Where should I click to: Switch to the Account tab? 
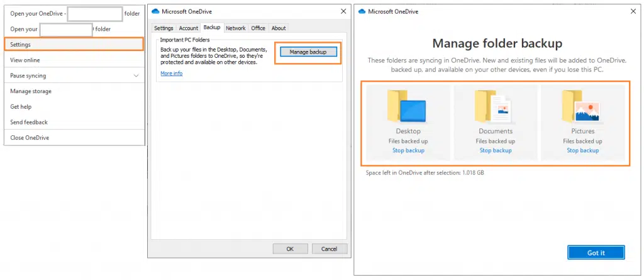coord(188,28)
